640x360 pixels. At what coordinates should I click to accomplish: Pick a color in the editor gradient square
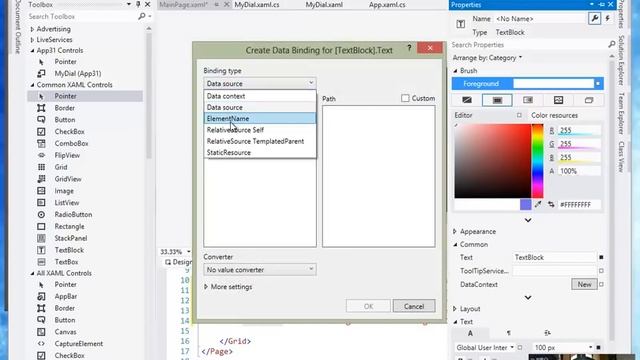click(493, 161)
